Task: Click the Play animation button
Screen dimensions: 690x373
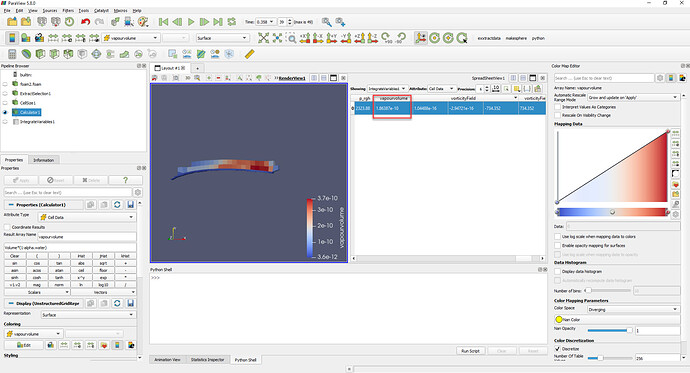Action: point(191,22)
